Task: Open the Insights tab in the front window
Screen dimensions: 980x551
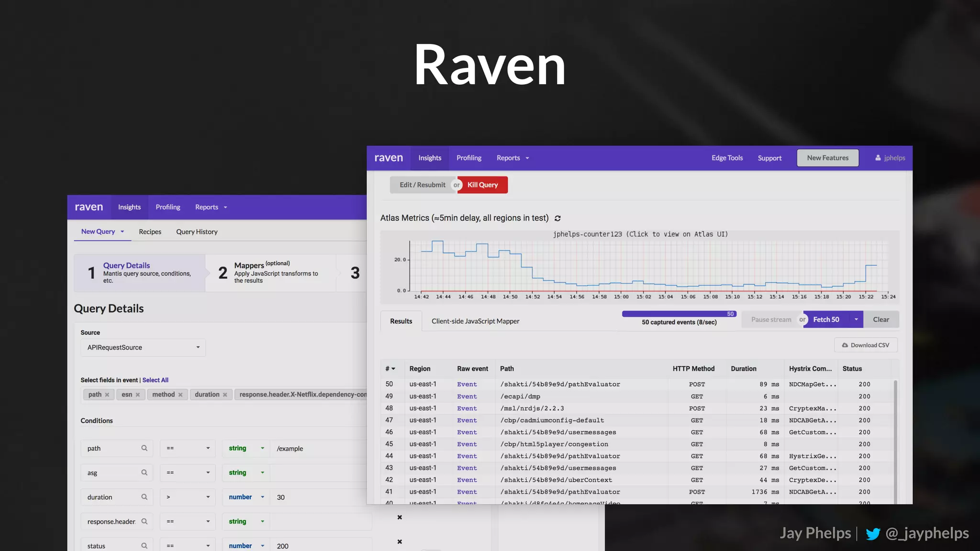Action: coord(430,158)
